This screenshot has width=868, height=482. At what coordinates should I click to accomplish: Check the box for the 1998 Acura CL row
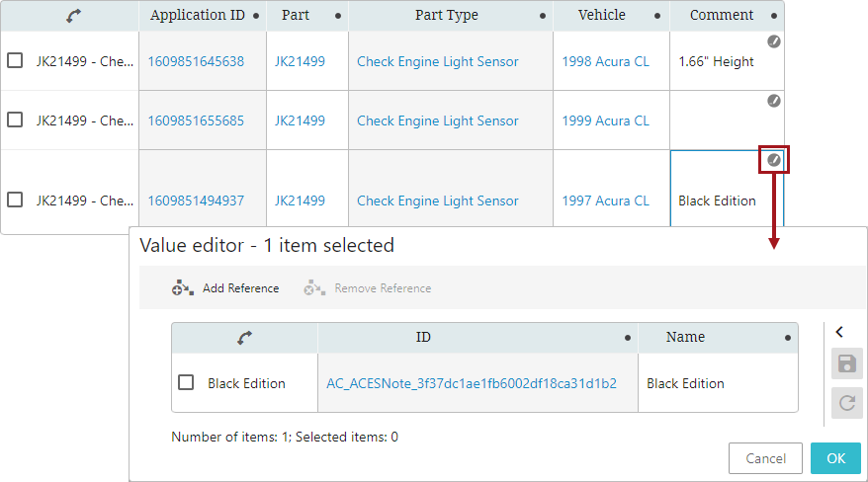[15, 60]
